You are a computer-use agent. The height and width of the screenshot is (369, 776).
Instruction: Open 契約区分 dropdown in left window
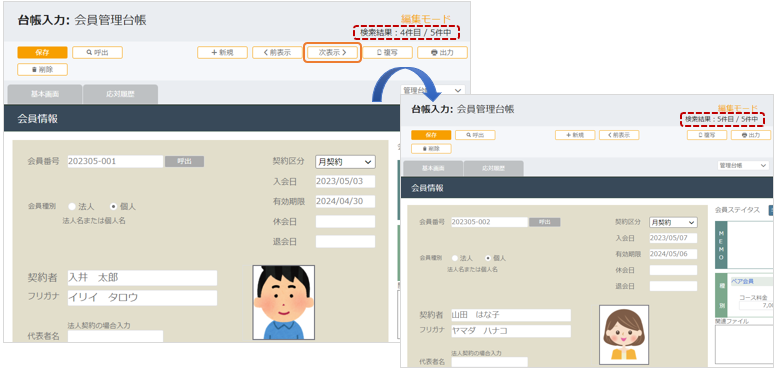(x=345, y=162)
